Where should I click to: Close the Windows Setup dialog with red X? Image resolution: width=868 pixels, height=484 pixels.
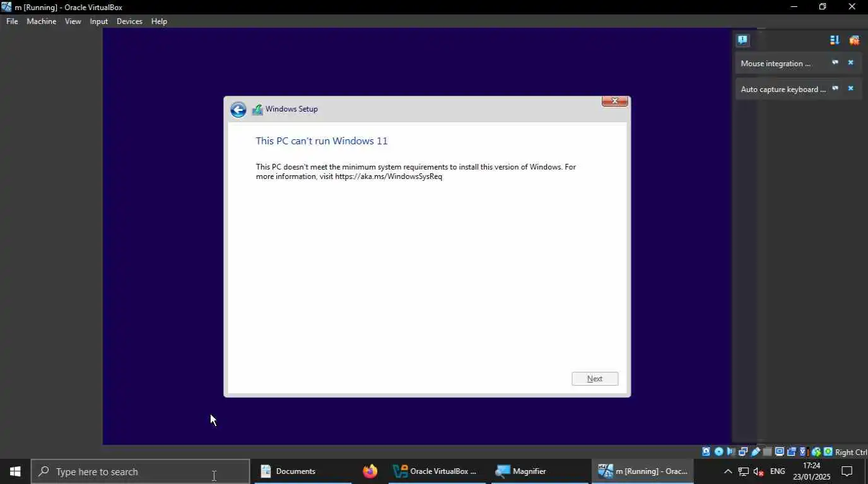click(x=614, y=101)
